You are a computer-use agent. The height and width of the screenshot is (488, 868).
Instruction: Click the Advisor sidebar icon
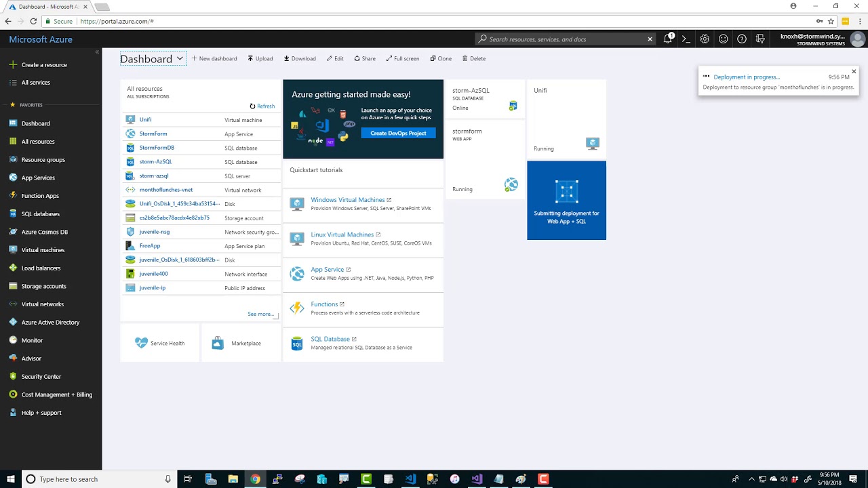[13, 358]
